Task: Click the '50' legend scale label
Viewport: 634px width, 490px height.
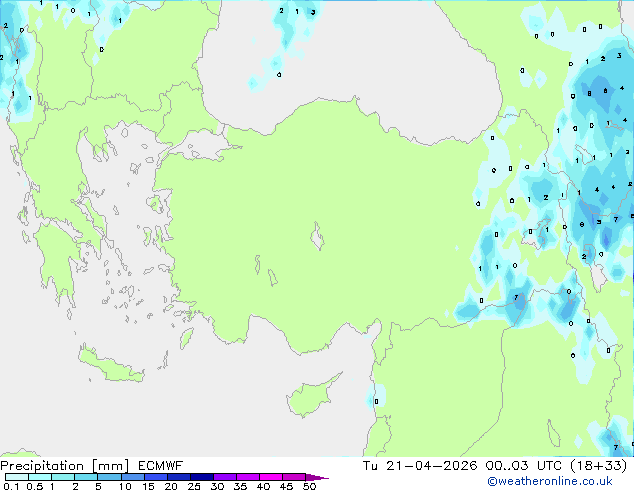Action: pyautogui.click(x=310, y=486)
